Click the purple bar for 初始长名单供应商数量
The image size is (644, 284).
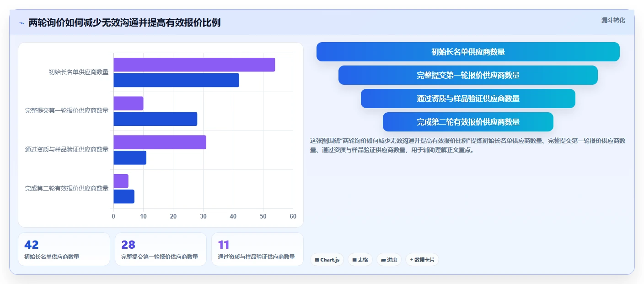pyautogui.click(x=194, y=65)
